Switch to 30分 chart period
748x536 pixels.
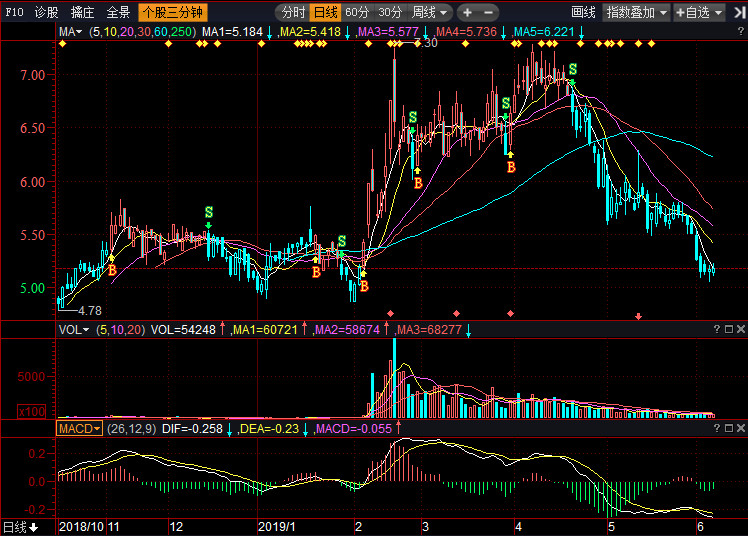(x=390, y=12)
